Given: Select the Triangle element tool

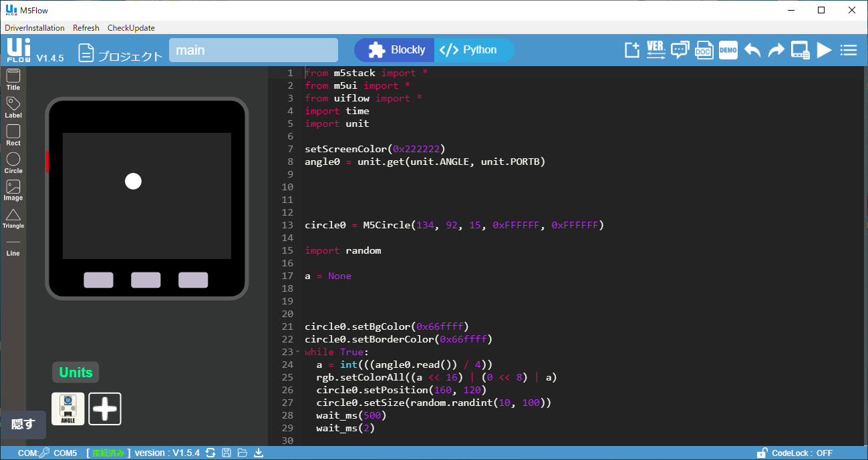Looking at the screenshot, I should point(13,218).
